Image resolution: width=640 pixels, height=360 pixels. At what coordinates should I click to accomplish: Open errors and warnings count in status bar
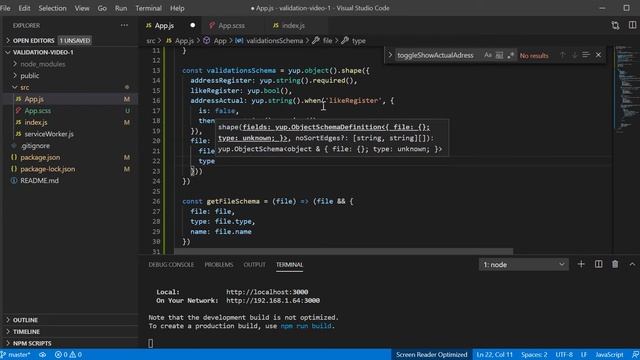coord(68,355)
